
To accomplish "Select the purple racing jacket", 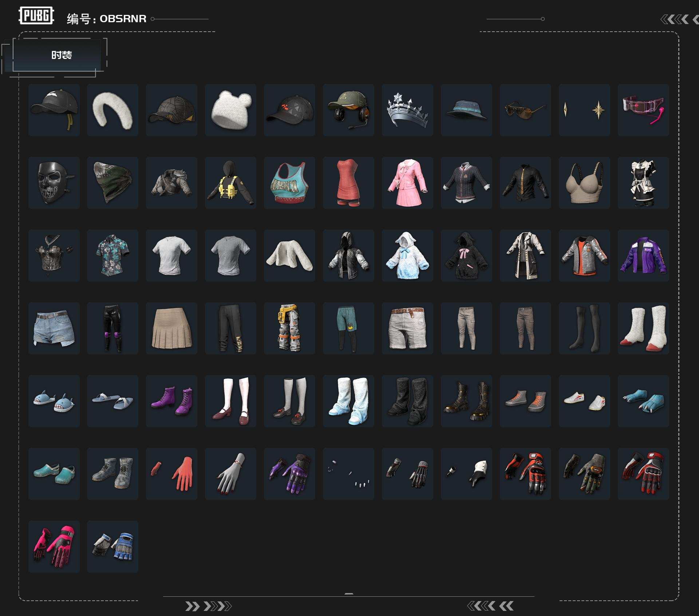I will click(x=643, y=255).
